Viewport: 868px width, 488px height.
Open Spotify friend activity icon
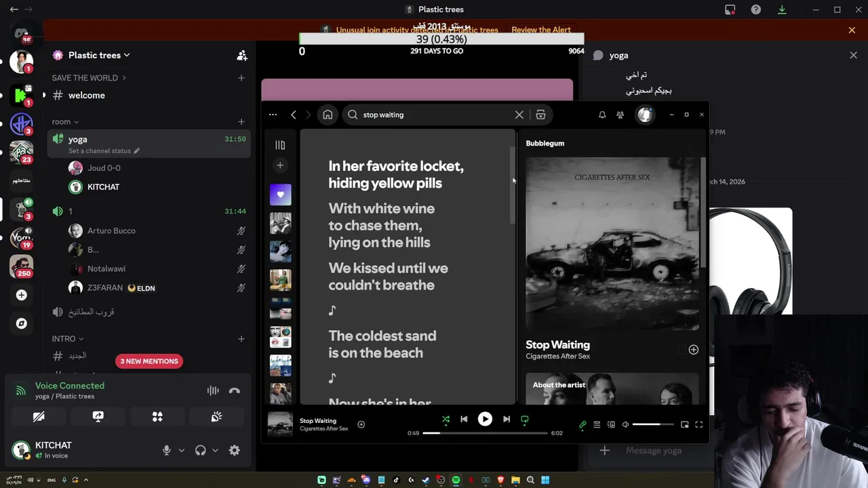tap(620, 115)
